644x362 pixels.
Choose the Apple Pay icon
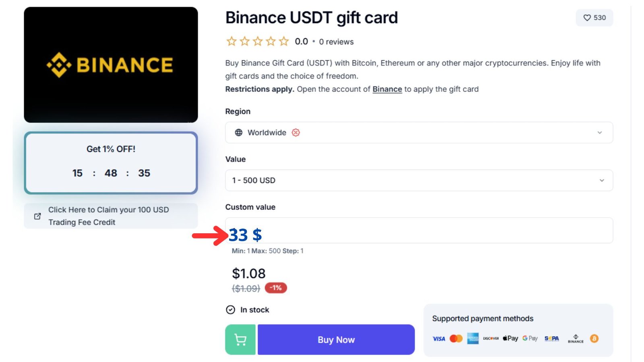510,338
